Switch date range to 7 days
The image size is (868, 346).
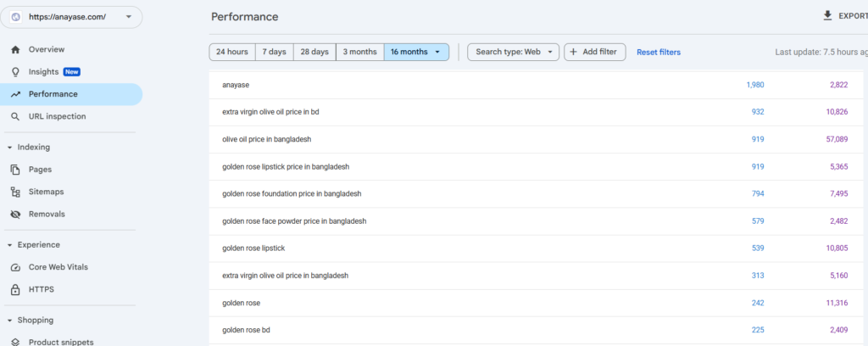pyautogui.click(x=274, y=53)
